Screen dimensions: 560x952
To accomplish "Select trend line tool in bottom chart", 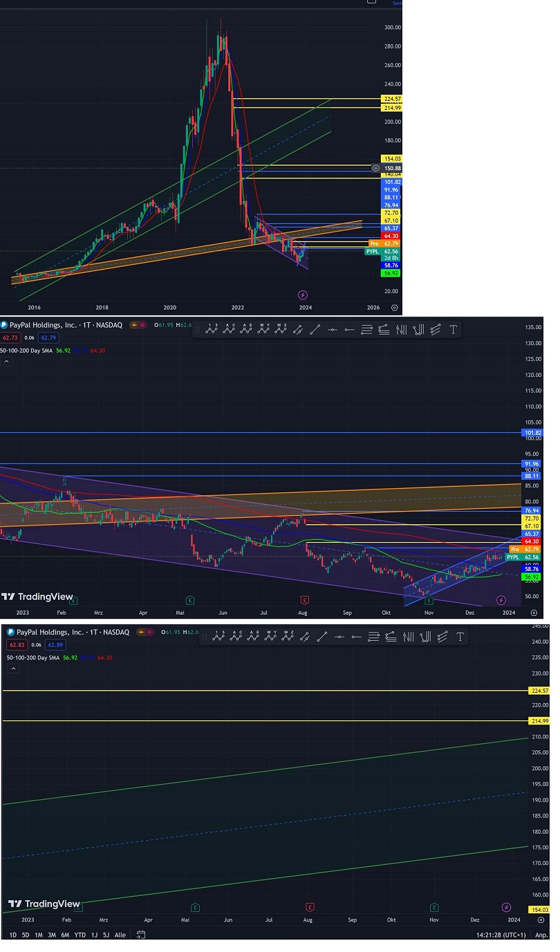I will [x=322, y=637].
